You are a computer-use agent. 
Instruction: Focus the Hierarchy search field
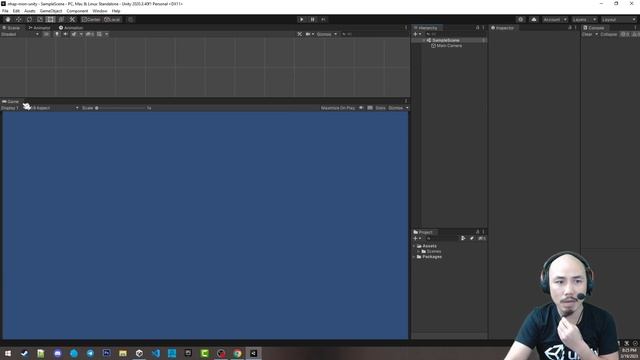click(453, 34)
